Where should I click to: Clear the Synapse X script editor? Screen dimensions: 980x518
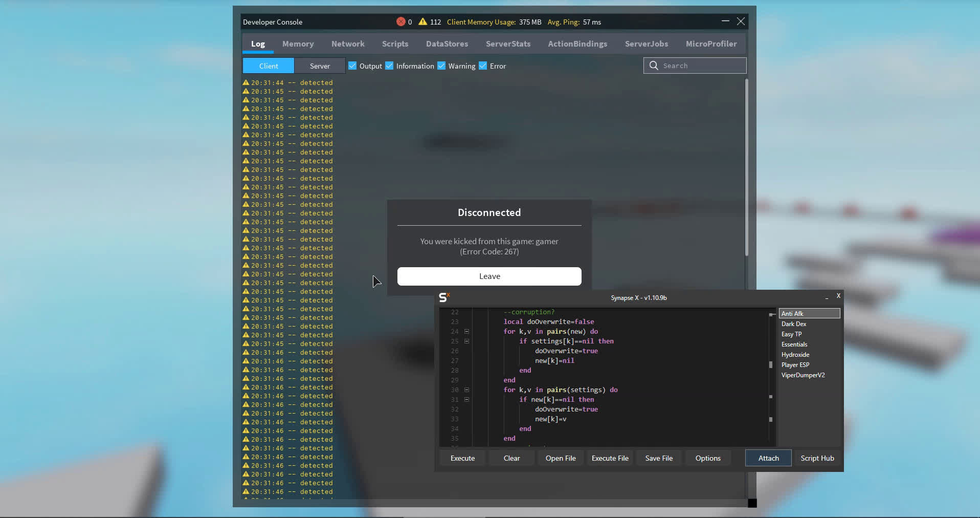[511, 458]
